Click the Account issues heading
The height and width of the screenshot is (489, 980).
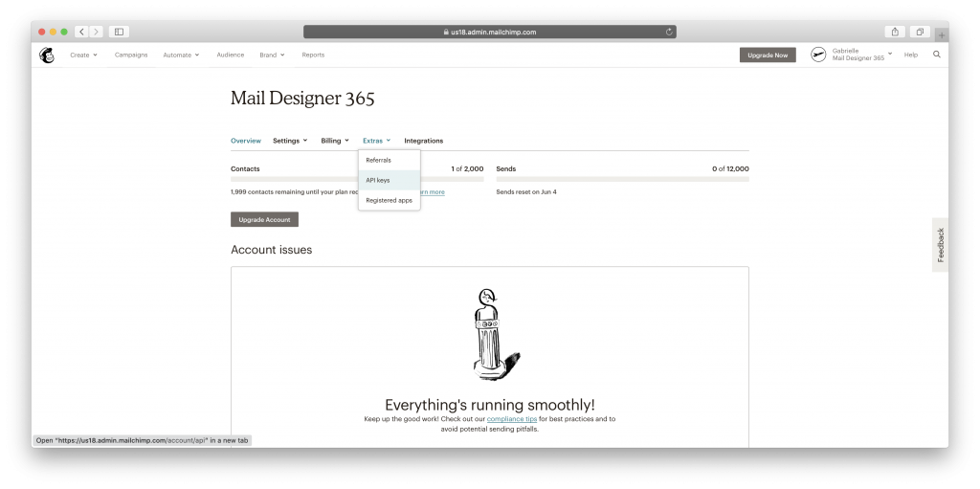point(271,250)
